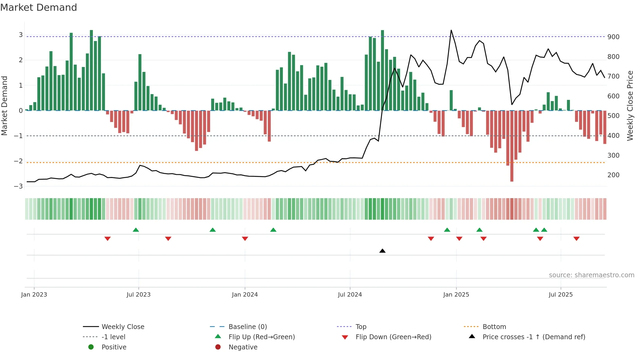Click the Market Demand chart title
The image size is (644, 362).
[39, 8]
